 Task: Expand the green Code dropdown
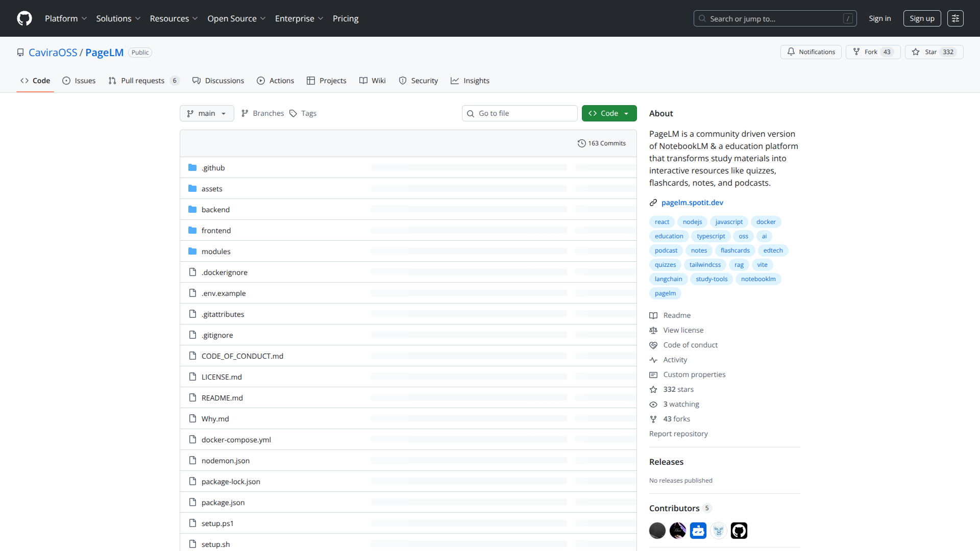tap(609, 113)
